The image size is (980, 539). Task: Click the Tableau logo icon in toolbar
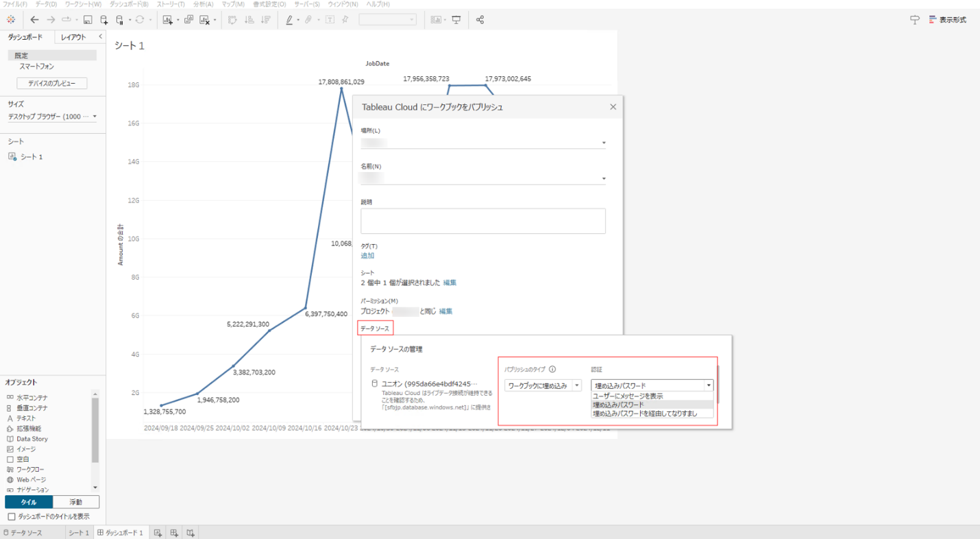coord(11,20)
